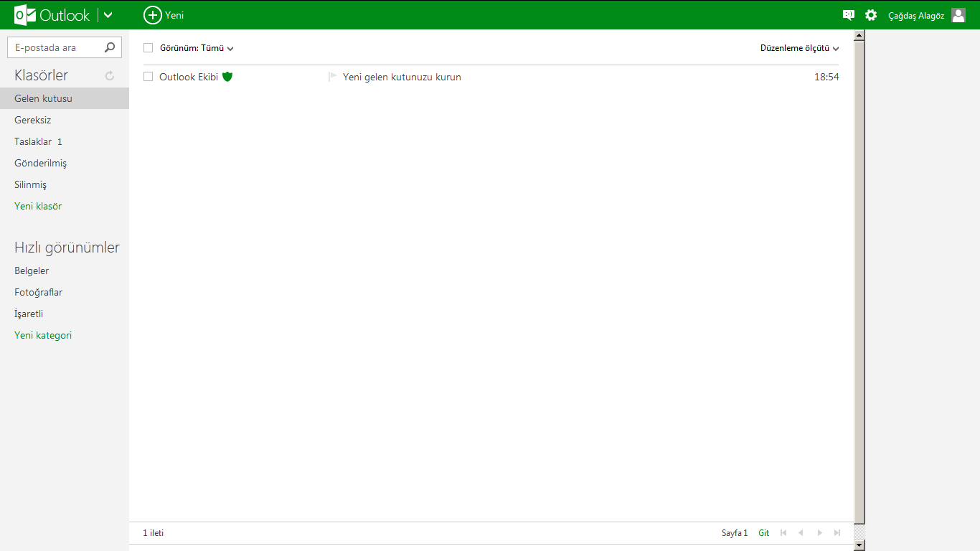The height and width of the screenshot is (551, 980).
Task: Open the settings gear icon
Action: coord(871,15)
